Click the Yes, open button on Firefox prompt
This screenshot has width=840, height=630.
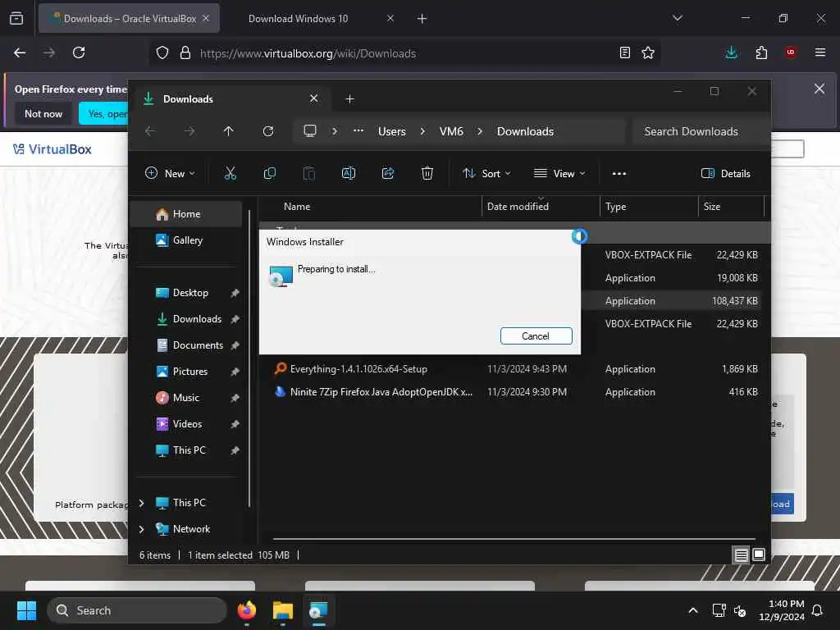104,113
